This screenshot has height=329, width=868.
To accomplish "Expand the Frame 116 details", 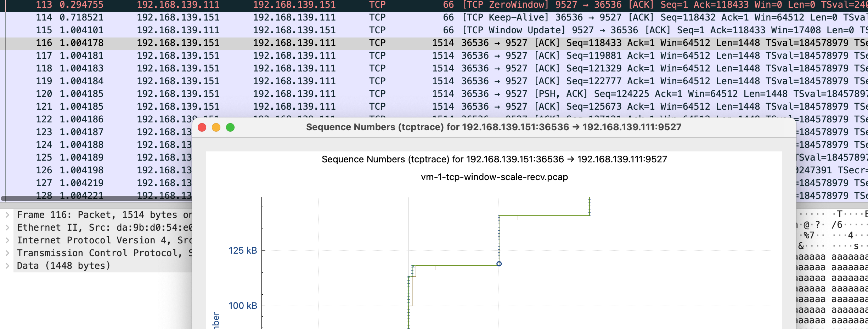I will (x=7, y=215).
